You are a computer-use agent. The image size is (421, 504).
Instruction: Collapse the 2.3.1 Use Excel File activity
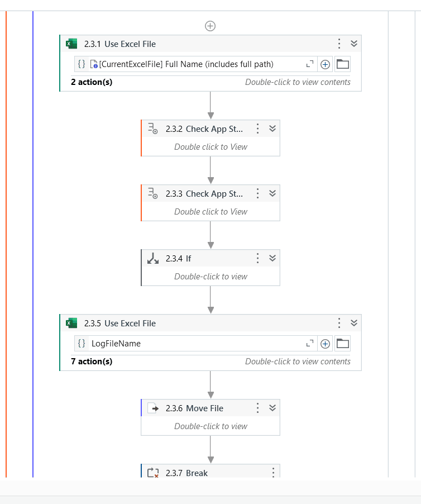pos(354,44)
